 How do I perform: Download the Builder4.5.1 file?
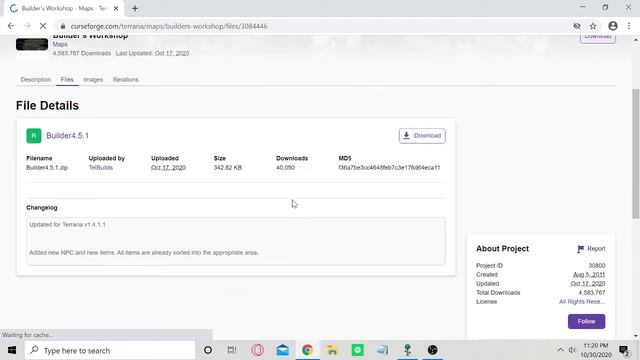point(422,136)
